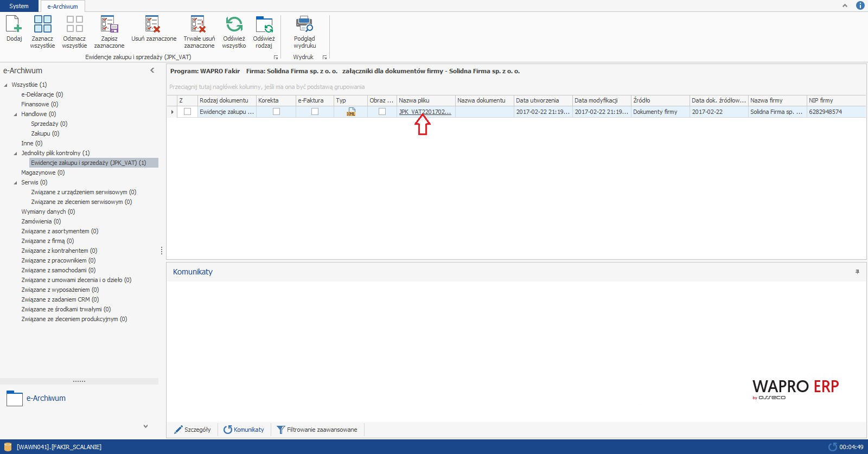This screenshot has height=454, width=868.
Task: Select Finansowe (0) in tree
Action: coord(40,104)
